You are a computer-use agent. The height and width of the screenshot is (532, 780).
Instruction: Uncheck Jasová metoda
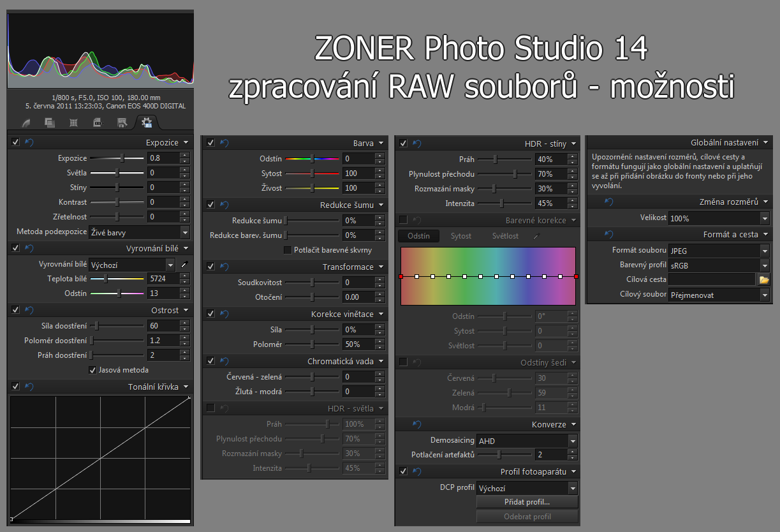point(92,370)
